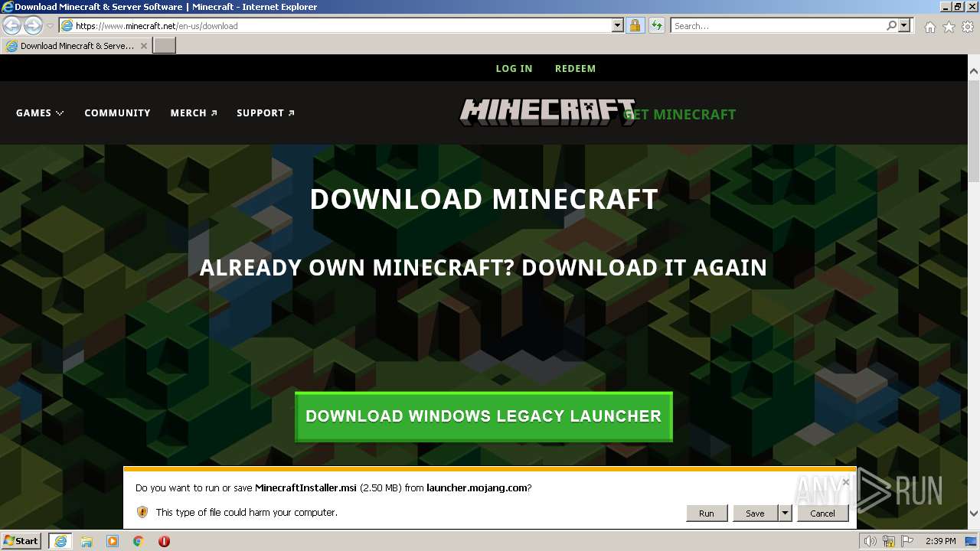Open the recent pages dropdown arrow
This screenshot has width=980, height=551.
coord(50,26)
